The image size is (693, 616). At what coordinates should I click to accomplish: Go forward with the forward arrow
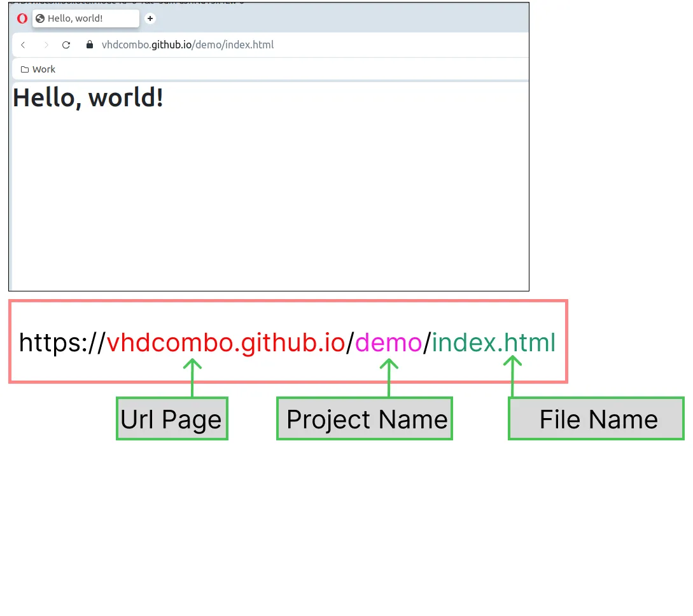click(46, 45)
